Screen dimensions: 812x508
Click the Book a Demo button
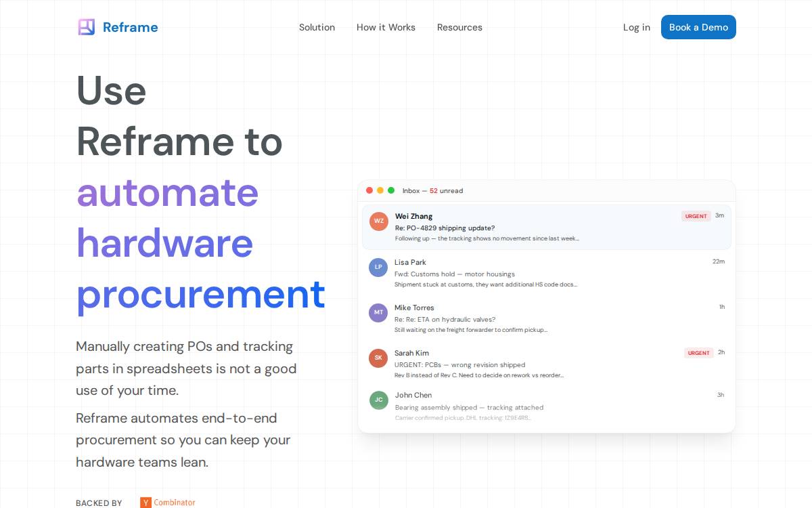(698, 27)
